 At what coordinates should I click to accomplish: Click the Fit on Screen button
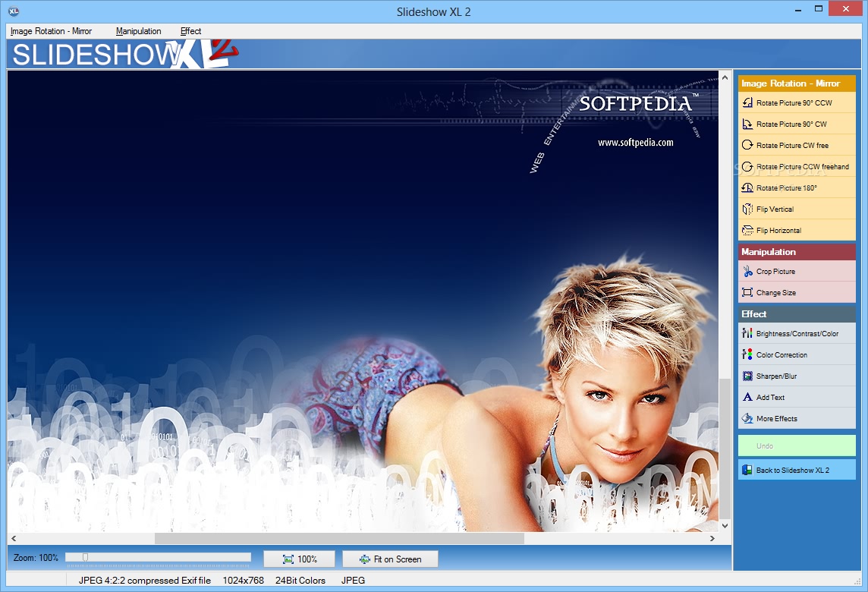pos(390,559)
